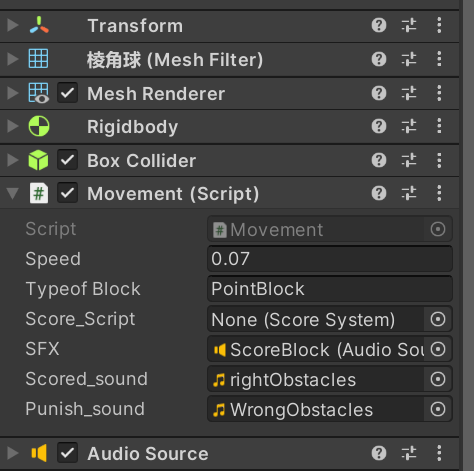The image size is (474, 471).
Task: Open Audio Source presets icon
Action: [x=409, y=453]
